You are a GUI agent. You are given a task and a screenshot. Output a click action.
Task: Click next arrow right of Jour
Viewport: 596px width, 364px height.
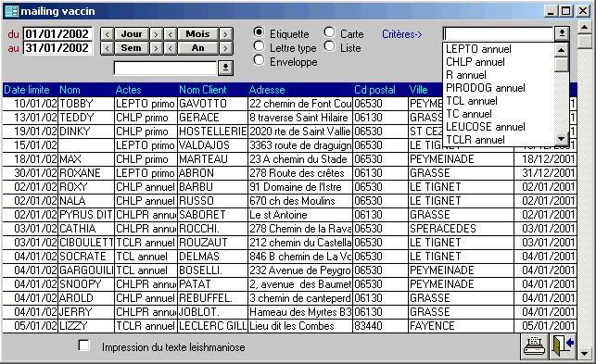[x=156, y=34]
